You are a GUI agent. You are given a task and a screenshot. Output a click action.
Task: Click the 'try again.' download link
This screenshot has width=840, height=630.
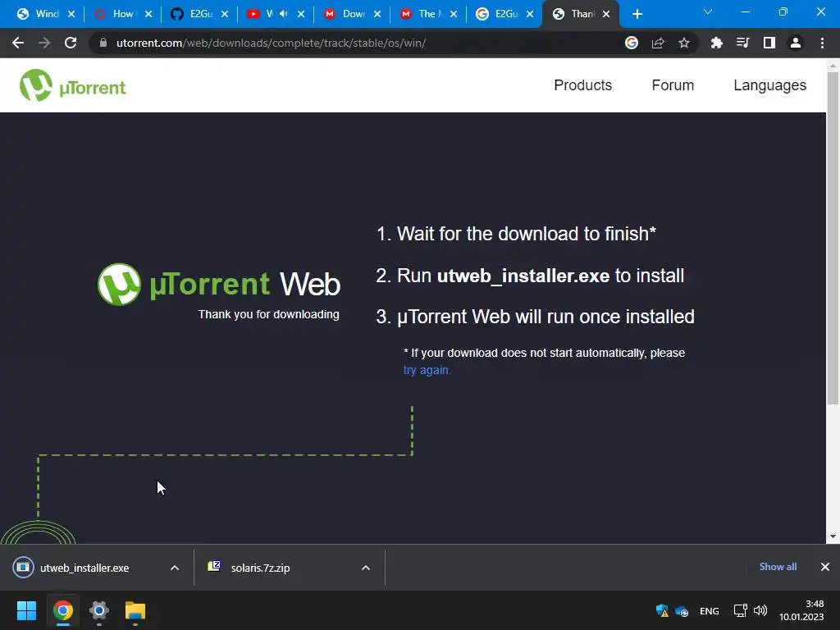pyautogui.click(x=427, y=370)
